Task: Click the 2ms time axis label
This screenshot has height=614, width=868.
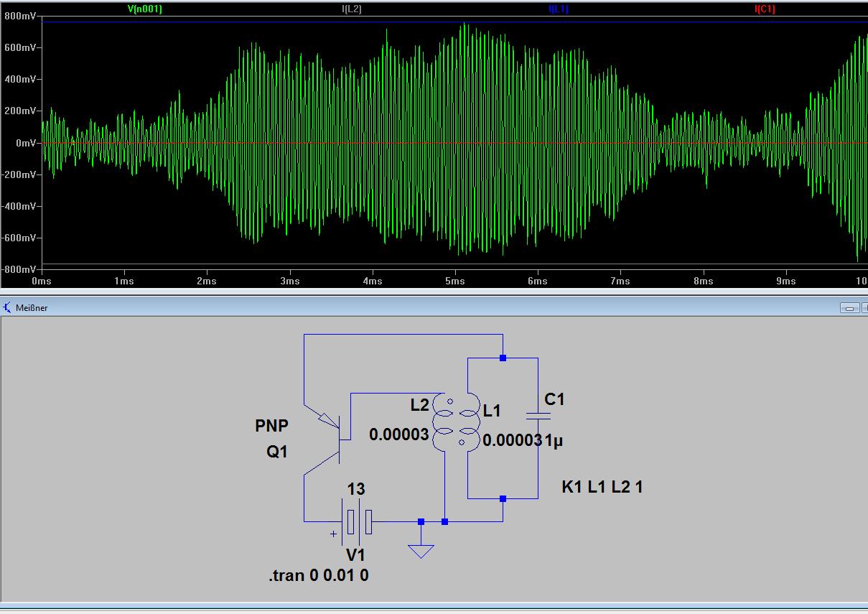Action: coord(207,281)
